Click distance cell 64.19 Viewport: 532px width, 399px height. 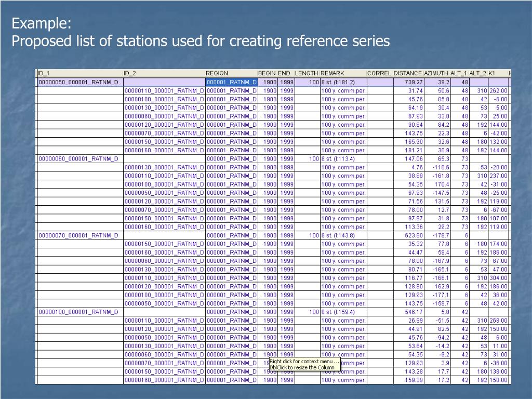pyautogui.click(x=408, y=108)
